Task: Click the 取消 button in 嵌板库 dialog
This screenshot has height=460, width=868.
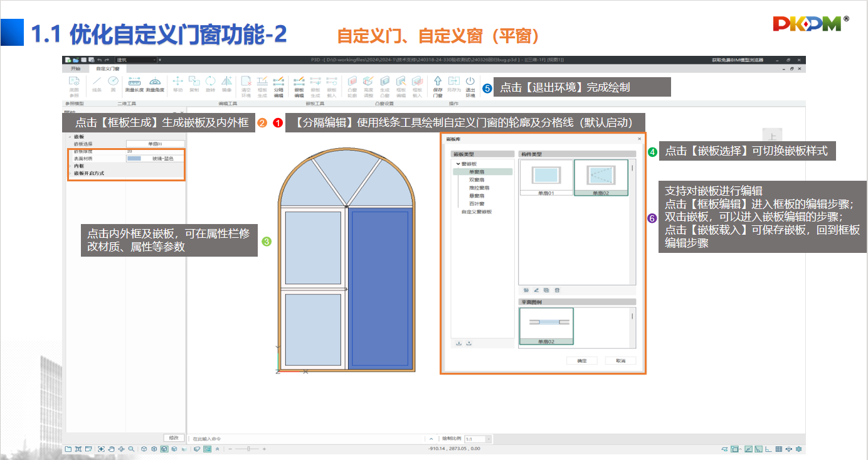Action: point(620,361)
